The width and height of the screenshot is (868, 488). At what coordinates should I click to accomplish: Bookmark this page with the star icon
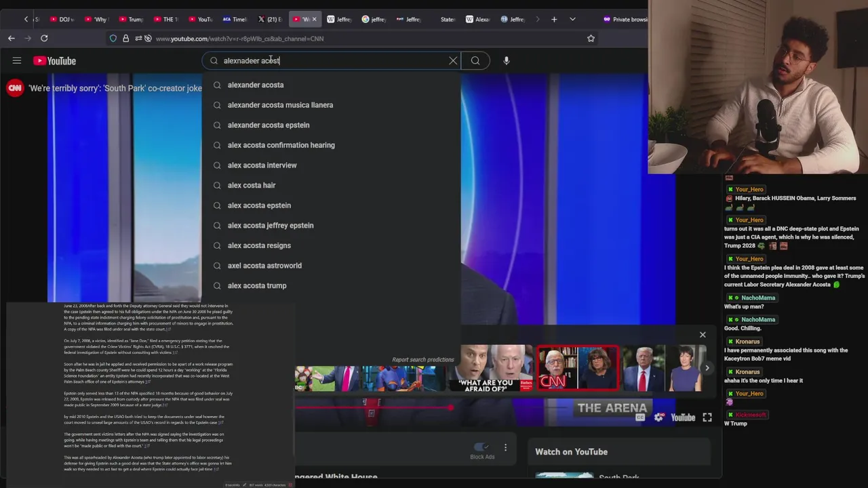point(591,39)
